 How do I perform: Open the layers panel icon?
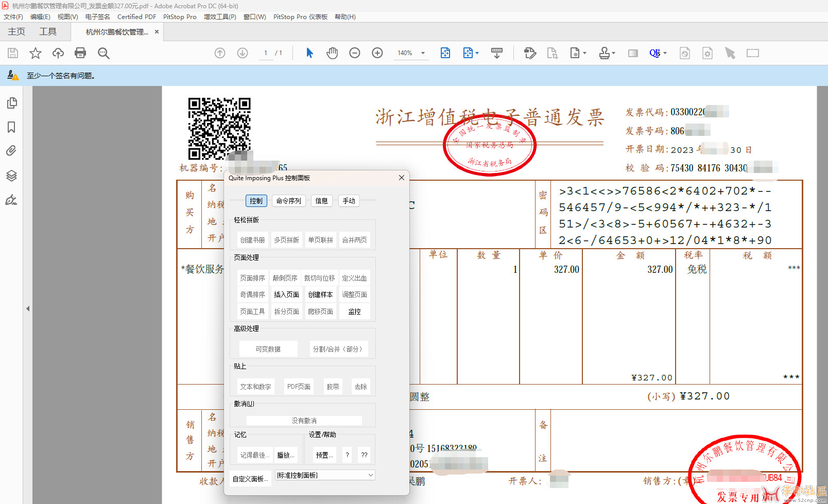pos(11,176)
